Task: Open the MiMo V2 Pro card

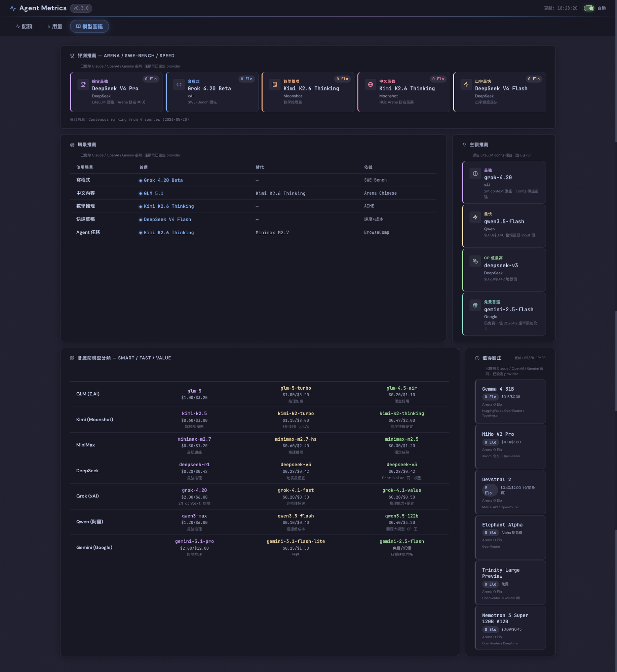Action: (x=510, y=447)
